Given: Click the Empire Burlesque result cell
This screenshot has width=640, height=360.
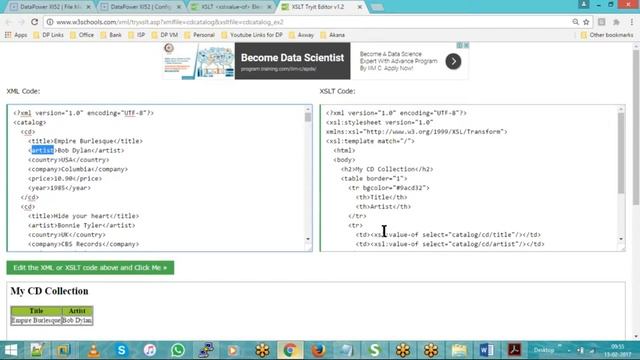Looking at the screenshot, I should click(36, 320).
